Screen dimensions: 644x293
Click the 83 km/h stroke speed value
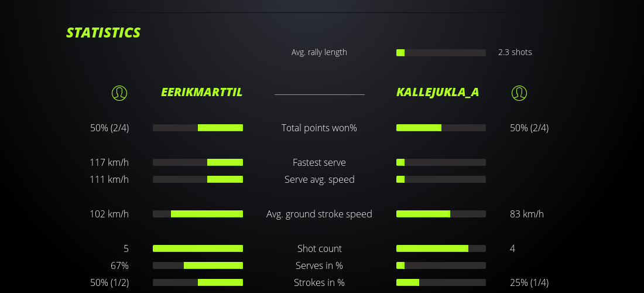tap(527, 214)
